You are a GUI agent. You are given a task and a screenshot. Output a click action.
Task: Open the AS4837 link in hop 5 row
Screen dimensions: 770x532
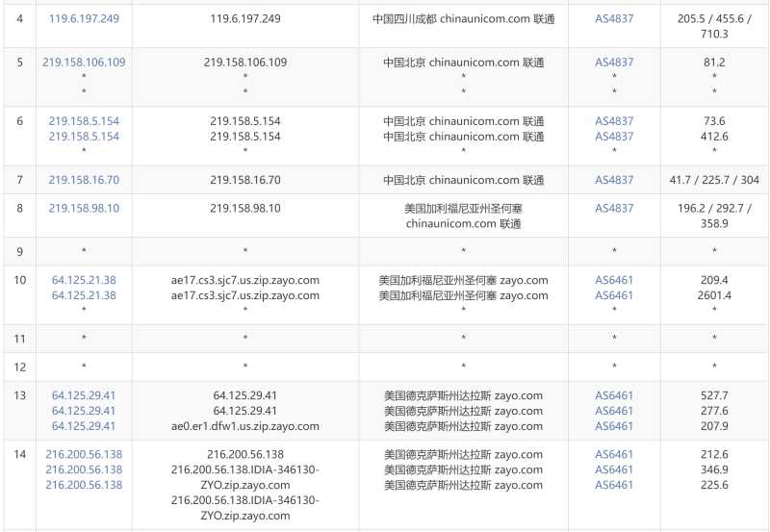614,63
